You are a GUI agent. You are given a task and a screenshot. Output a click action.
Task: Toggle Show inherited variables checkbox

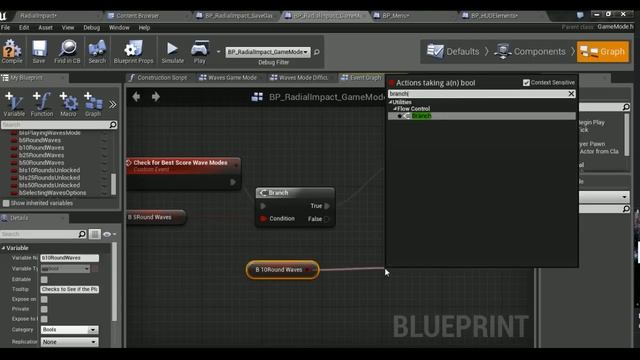click(x=6, y=203)
